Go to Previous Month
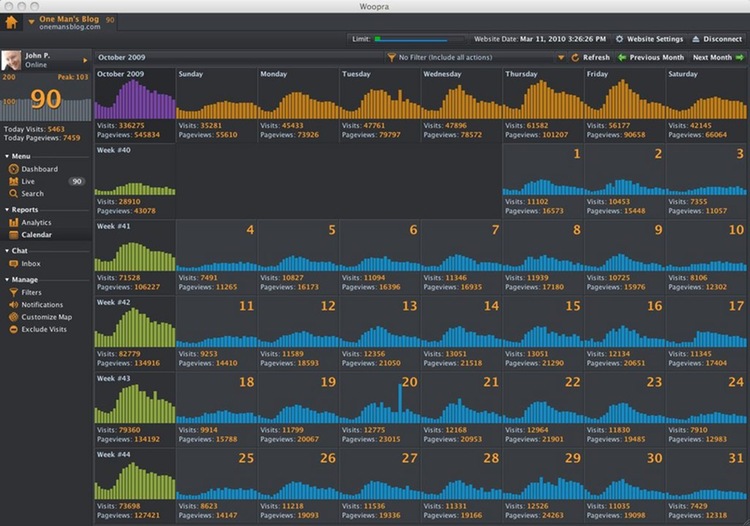750x526 pixels. coord(650,58)
